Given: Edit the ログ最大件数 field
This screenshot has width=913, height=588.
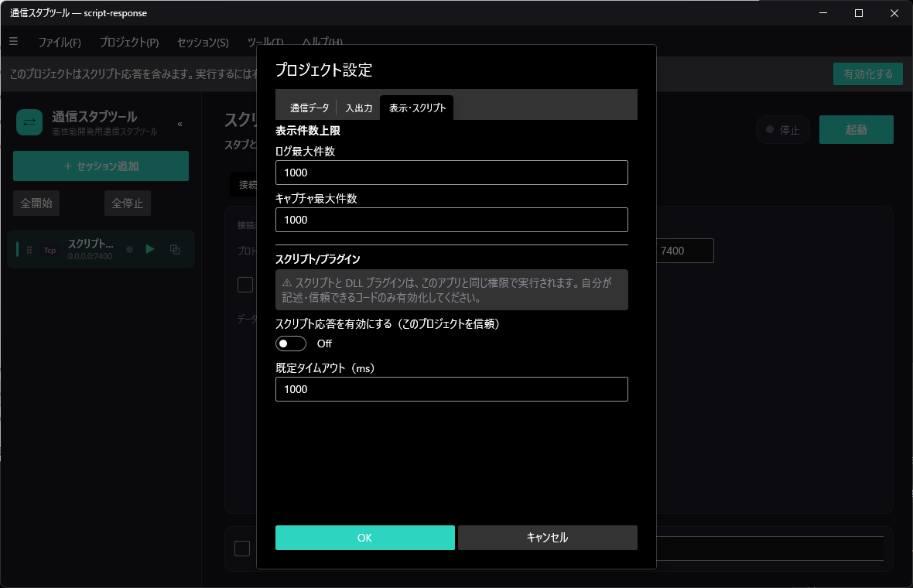Looking at the screenshot, I should 452,173.
